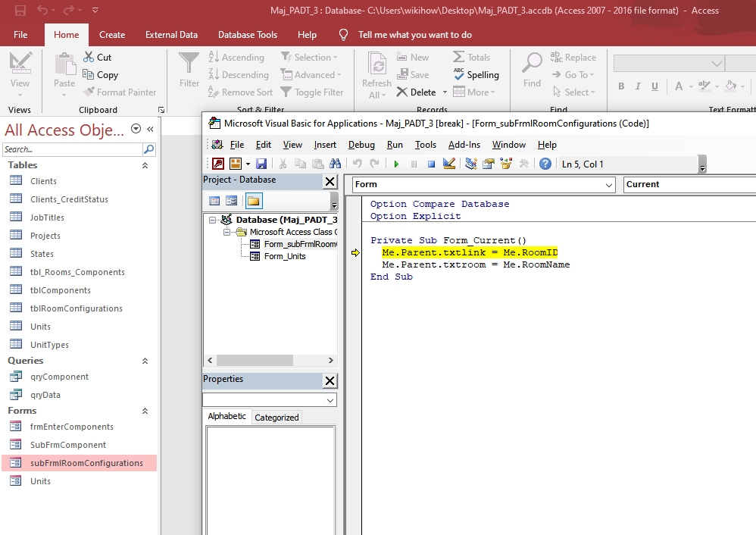Toggle Bold in the Access ribbon
756x535 pixels.
pos(621,86)
